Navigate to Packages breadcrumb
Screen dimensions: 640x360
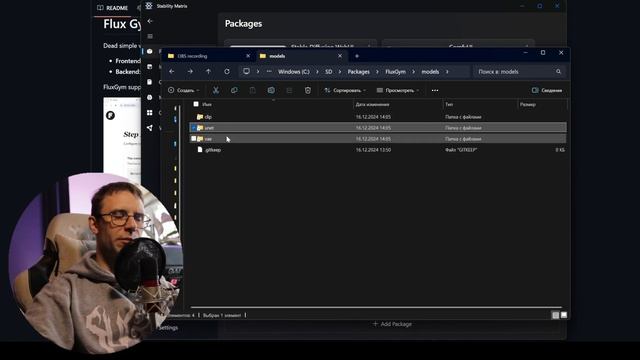pyautogui.click(x=358, y=71)
